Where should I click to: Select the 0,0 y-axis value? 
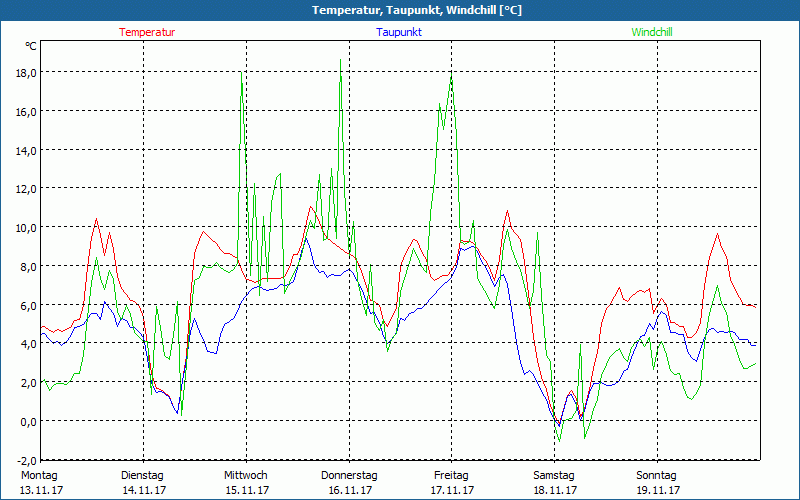coord(28,421)
